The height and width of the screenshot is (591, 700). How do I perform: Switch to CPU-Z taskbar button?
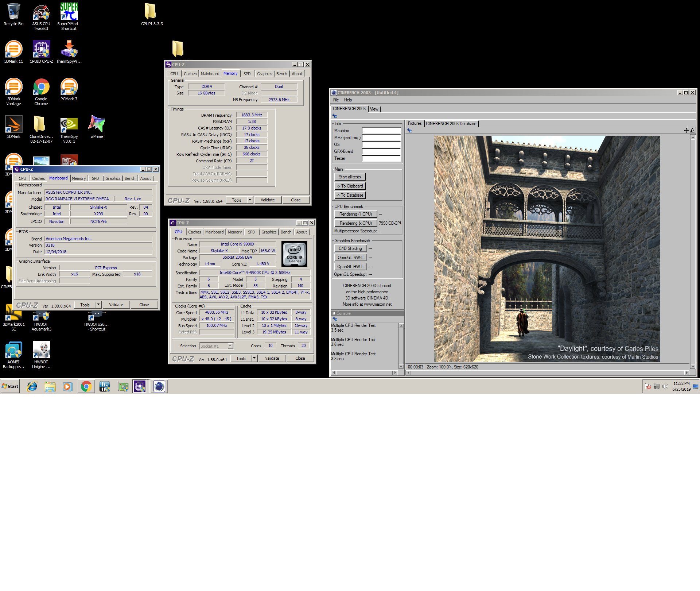coord(140,386)
